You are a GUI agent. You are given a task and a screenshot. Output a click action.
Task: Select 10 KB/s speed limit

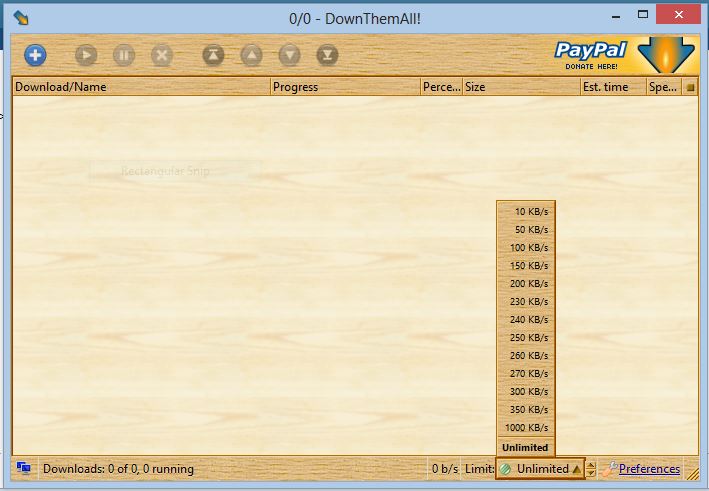[526, 212]
